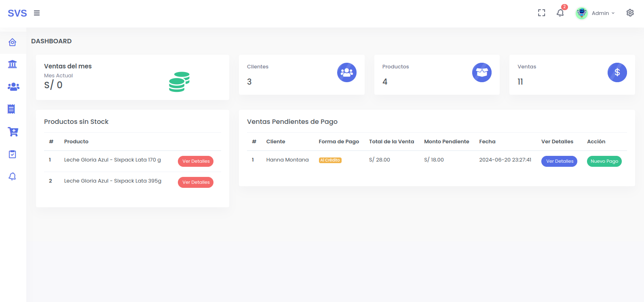644x302 pixels.
Task: Go to the home dashboard sidebar icon
Action: point(13,42)
